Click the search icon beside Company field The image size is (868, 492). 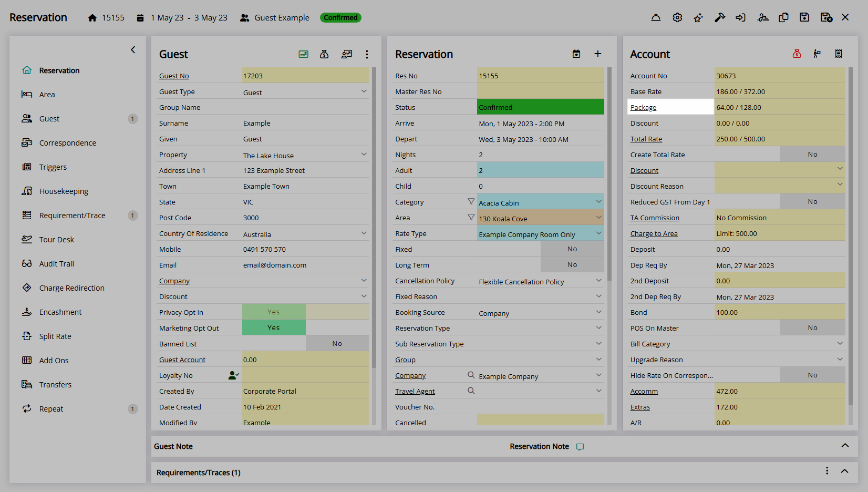coord(471,375)
